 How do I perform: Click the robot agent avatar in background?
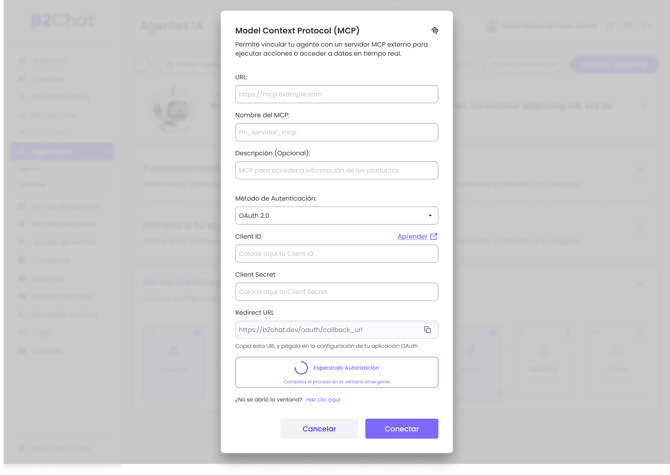pos(173,108)
